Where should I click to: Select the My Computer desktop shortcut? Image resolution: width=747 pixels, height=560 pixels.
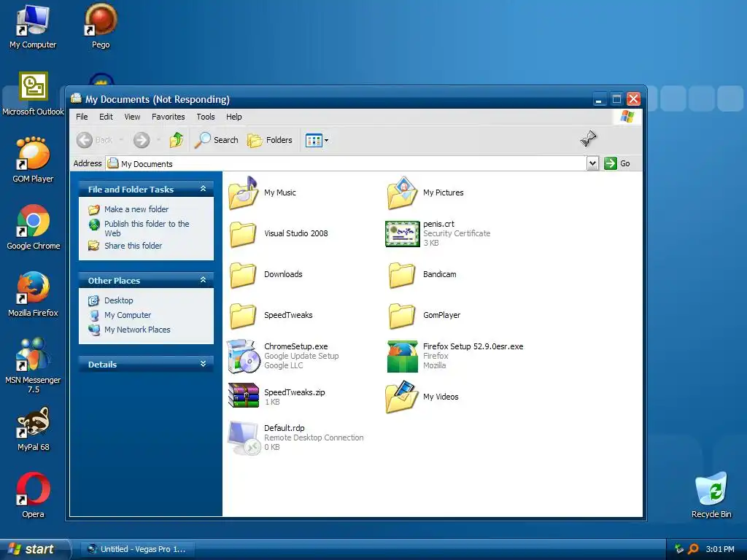(x=32, y=27)
